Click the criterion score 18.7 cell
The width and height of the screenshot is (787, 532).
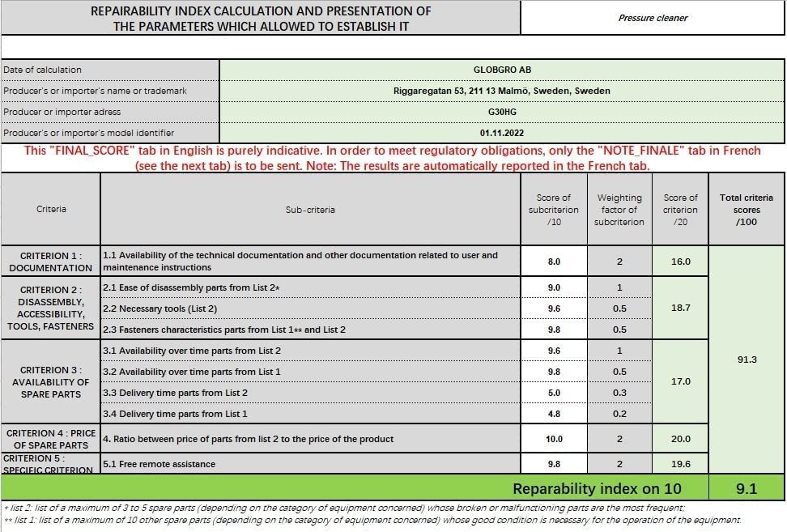[x=680, y=309]
